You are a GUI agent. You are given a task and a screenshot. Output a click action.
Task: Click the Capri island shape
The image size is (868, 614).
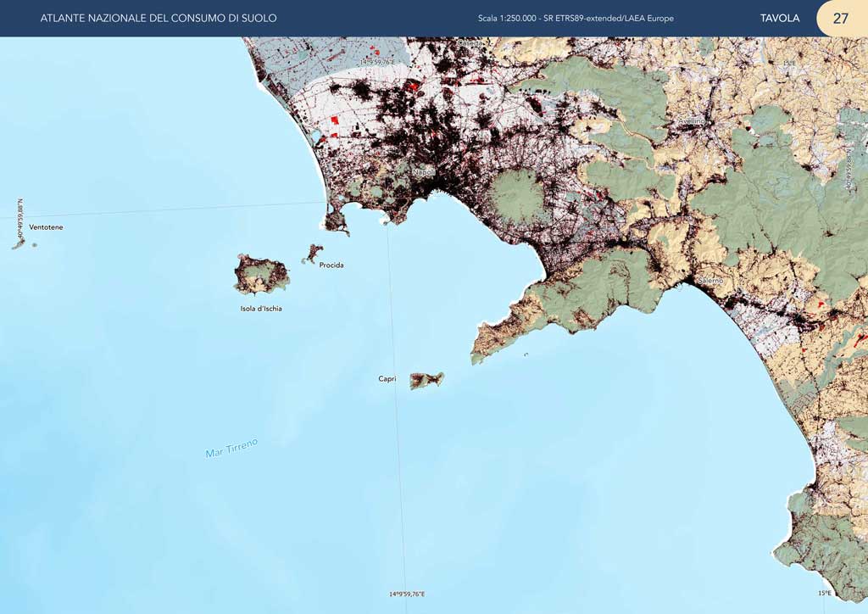coord(426,380)
